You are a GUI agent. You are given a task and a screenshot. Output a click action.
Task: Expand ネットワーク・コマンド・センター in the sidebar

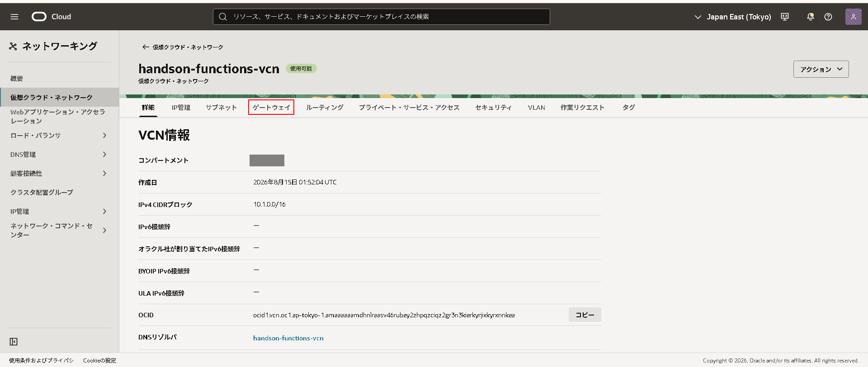104,231
